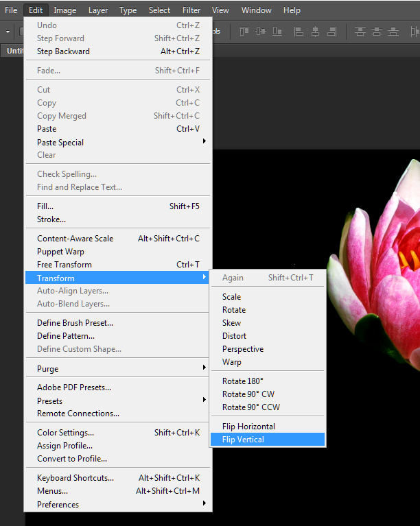Choose Step Backward in Edit menu
420x526 pixels.
tap(118, 51)
